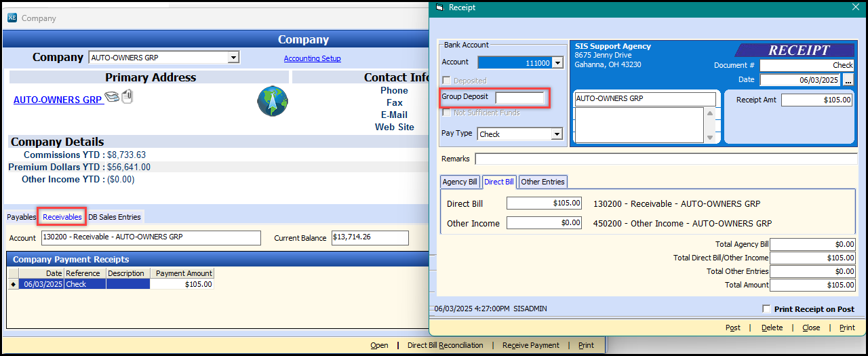Open the Accounting Setup link
Viewport: 868px width, 356px height.
[312, 58]
